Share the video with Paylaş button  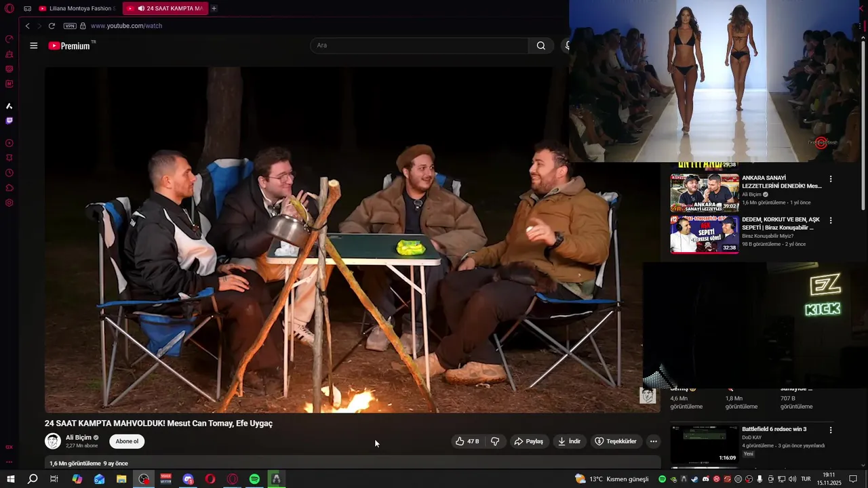[528, 441]
